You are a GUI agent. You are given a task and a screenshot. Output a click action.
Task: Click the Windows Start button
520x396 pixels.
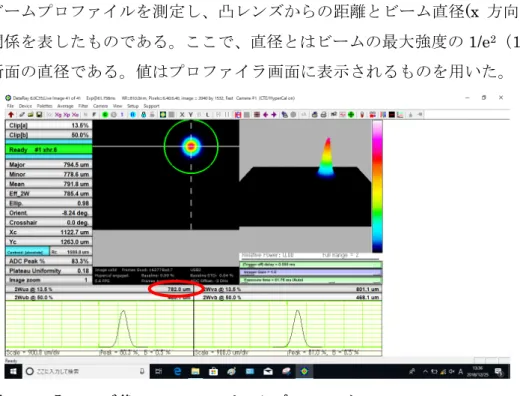[x=13, y=371]
